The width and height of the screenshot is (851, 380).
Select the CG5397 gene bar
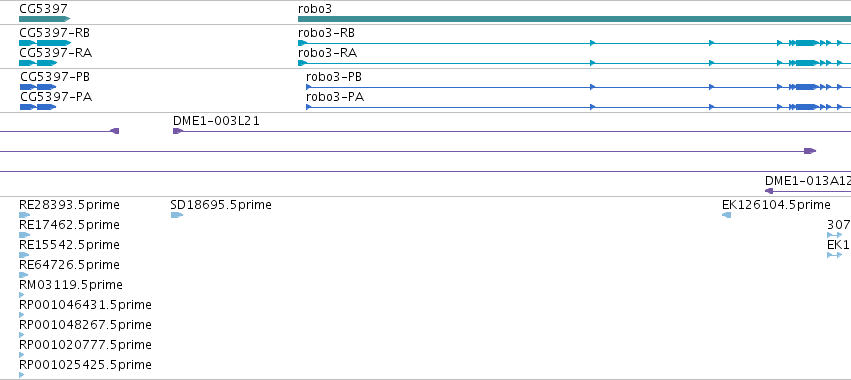coord(45,19)
